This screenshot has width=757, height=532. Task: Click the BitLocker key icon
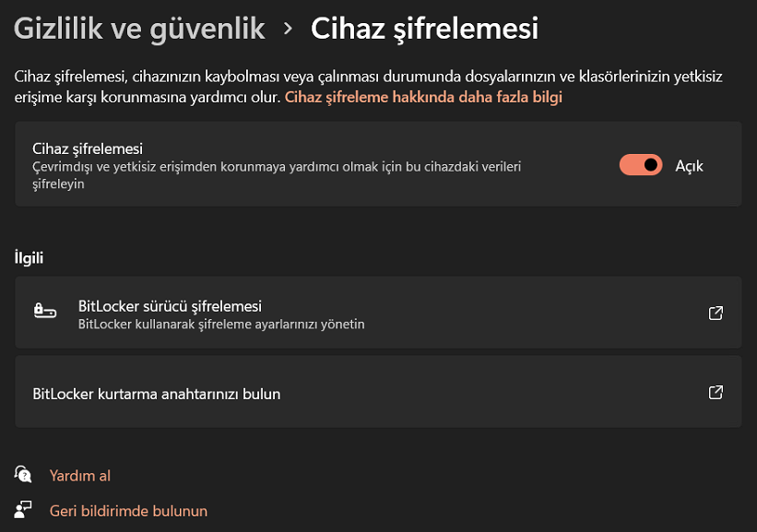(45, 312)
